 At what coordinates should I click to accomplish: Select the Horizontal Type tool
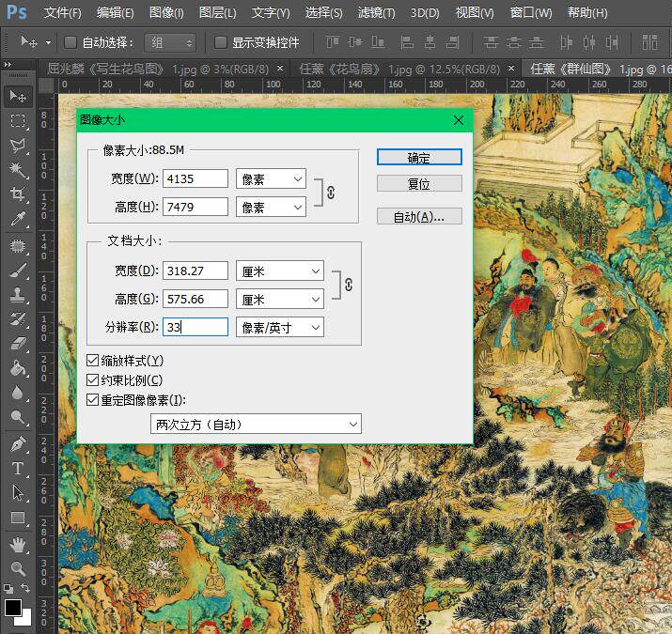point(18,469)
